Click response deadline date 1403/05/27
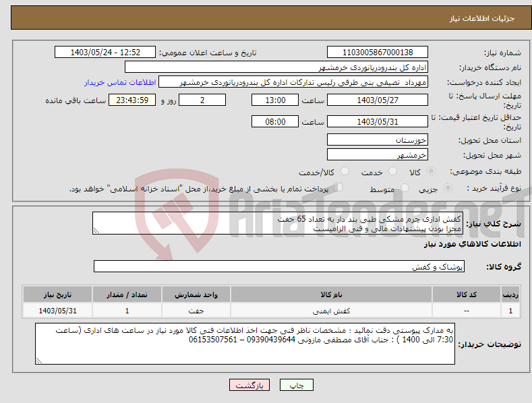The image size is (532, 403). tap(378, 100)
